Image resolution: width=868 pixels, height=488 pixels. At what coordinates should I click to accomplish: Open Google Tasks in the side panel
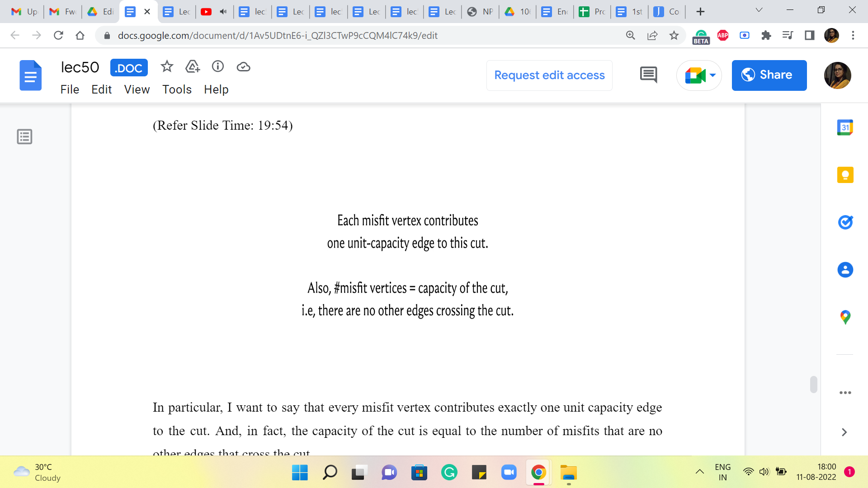(x=845, y=222)
